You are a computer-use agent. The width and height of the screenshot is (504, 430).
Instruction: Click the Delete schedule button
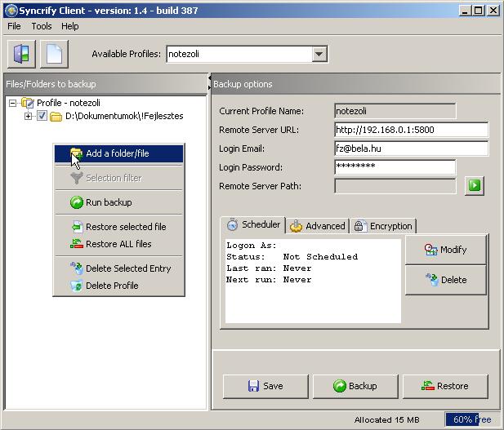(445, 280)
